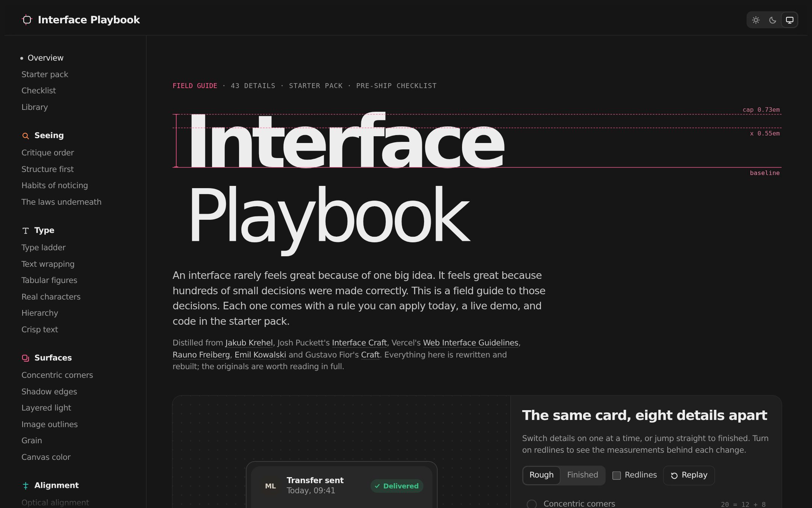Click the Delivered status badge

click(397, 486)
